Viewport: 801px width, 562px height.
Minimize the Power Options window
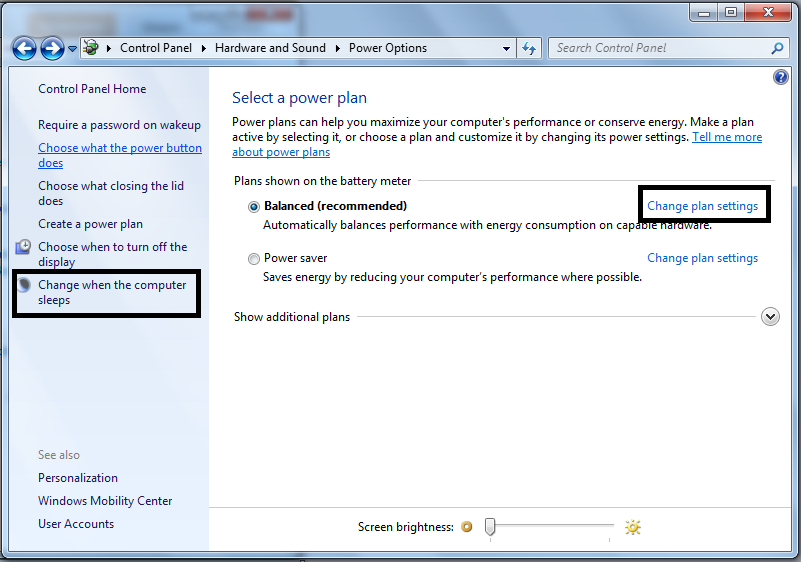pyautogui.click(x=704, y=13)
